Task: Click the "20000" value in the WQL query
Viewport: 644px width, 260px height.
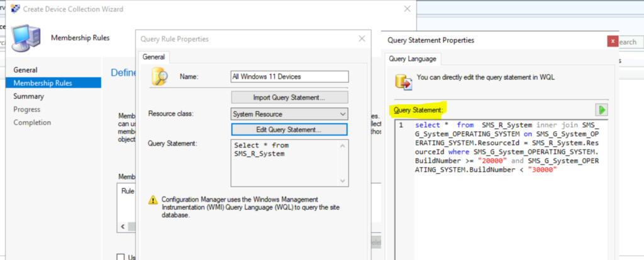Action: 494,161
